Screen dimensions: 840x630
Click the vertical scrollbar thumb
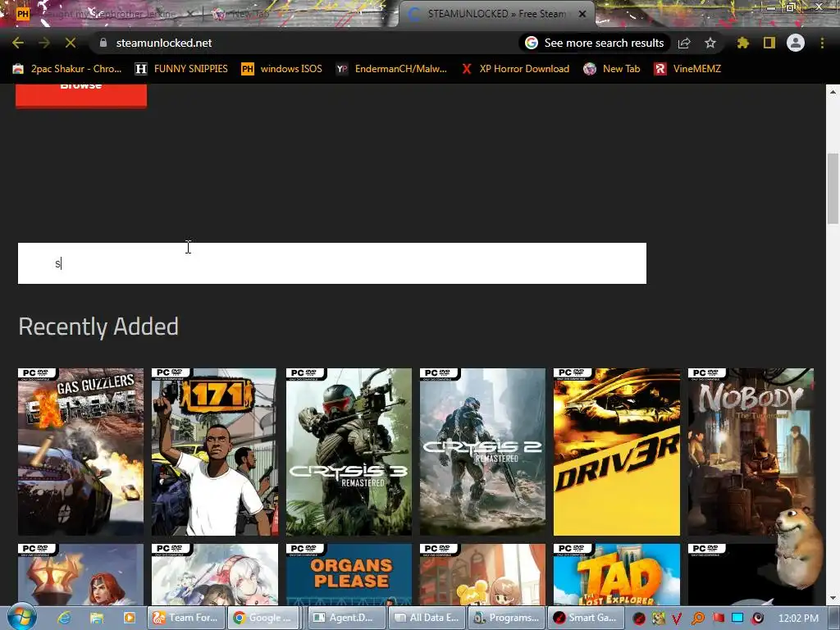(x=833, y=189)
